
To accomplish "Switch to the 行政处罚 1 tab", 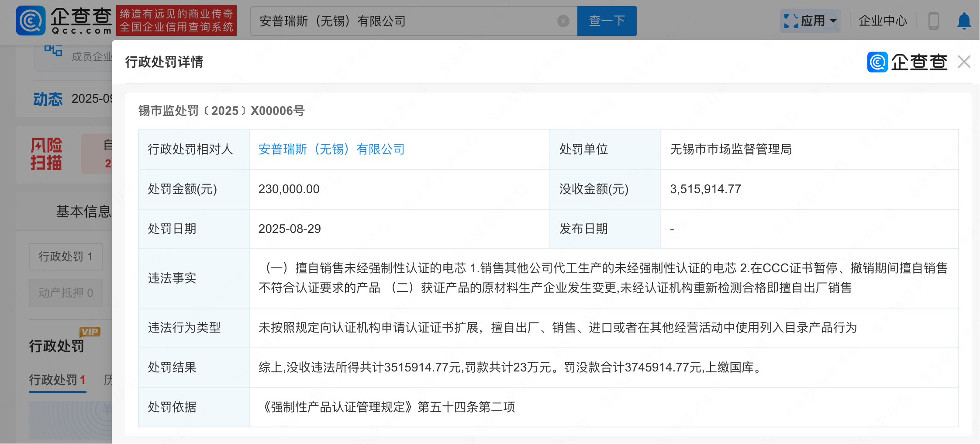I will tap(57, 380).
